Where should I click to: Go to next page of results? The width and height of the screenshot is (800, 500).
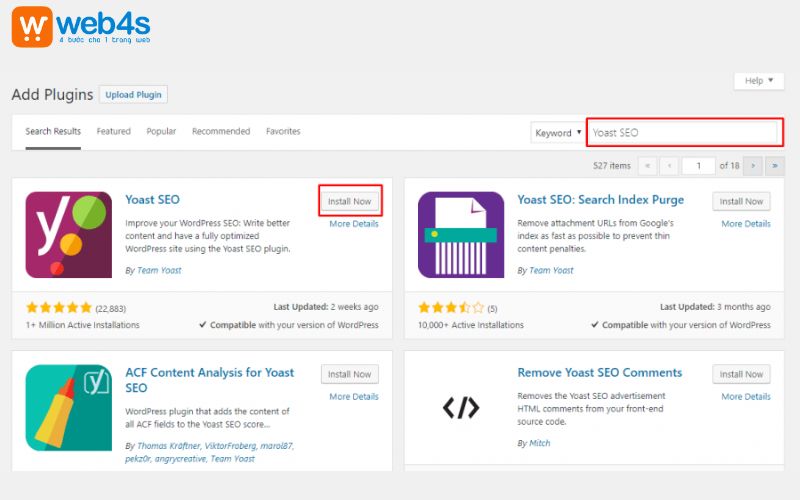pos(753,165)
